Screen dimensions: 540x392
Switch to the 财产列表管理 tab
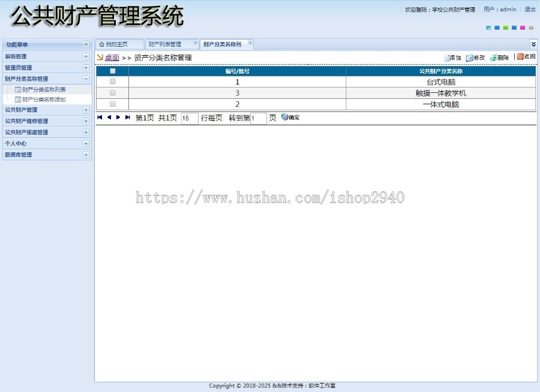coord(172,44)
